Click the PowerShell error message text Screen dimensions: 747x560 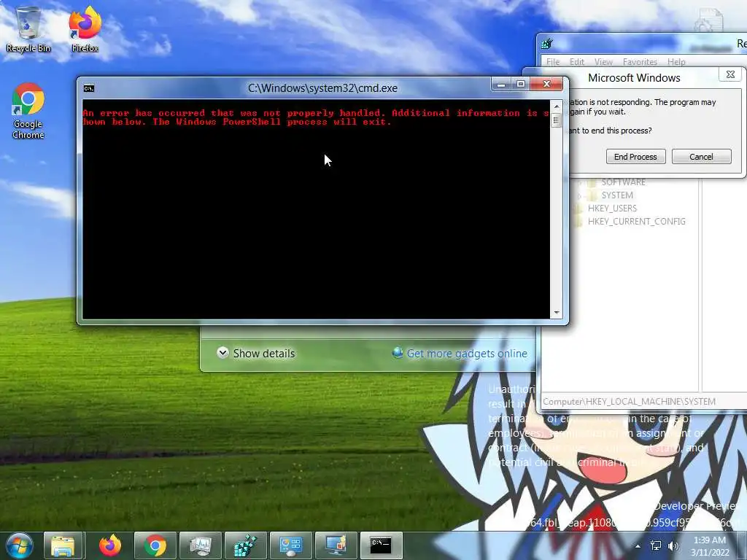[x=316, y=117]
